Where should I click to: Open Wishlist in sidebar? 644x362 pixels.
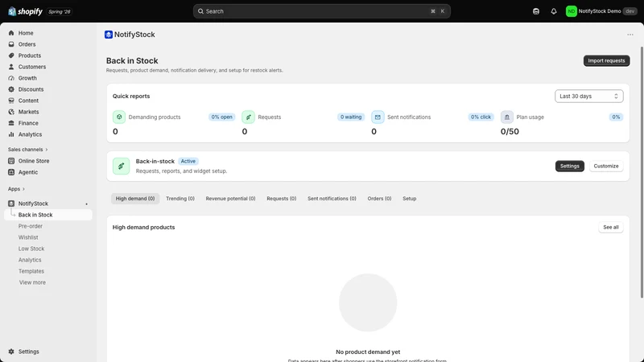[x=28, y=237]
